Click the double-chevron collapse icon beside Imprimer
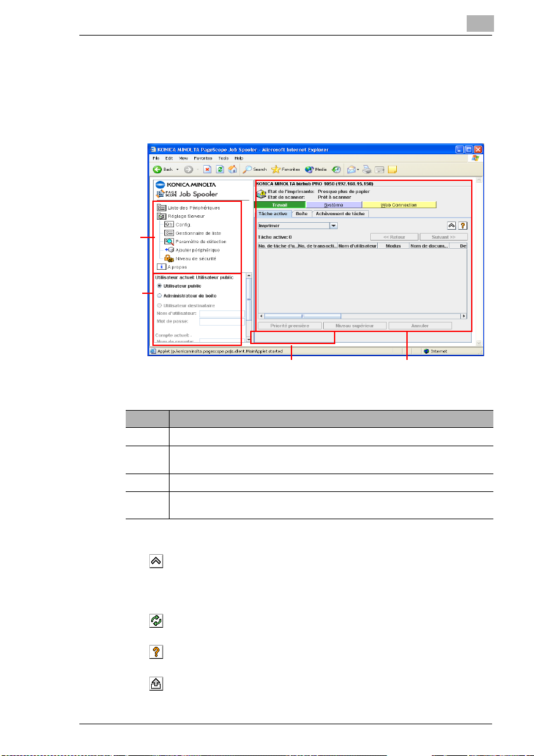The height and width of the screenshot is (756, 534). 451,225
